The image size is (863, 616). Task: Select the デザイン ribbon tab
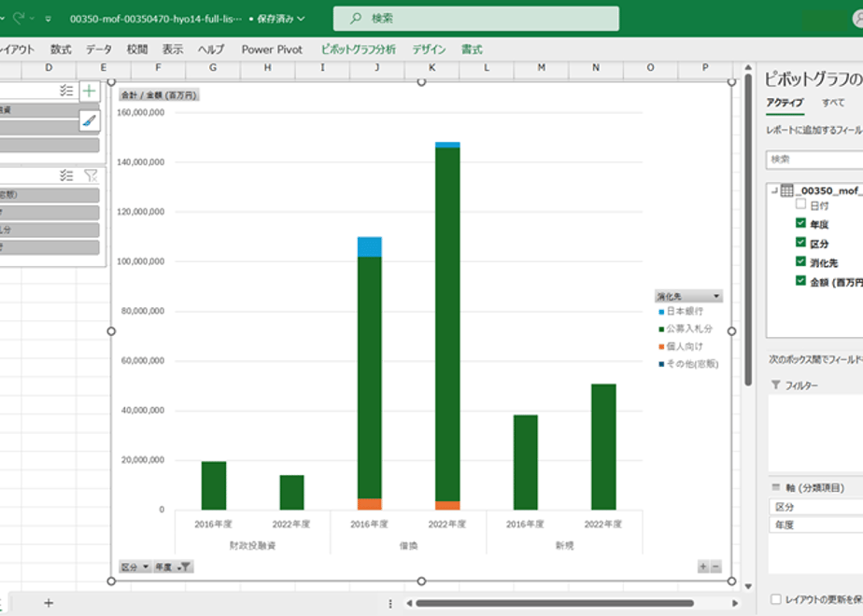429,49
